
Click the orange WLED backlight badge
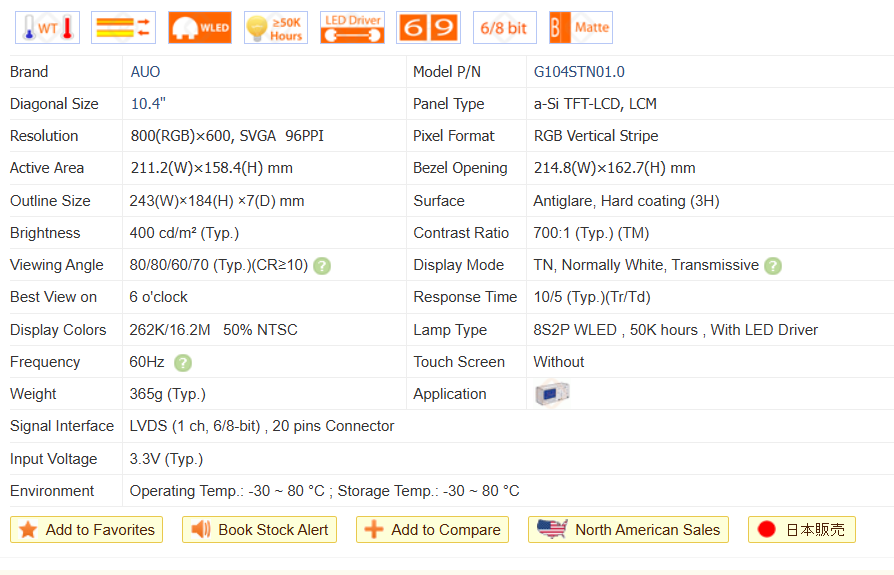(x=200, y=28)
